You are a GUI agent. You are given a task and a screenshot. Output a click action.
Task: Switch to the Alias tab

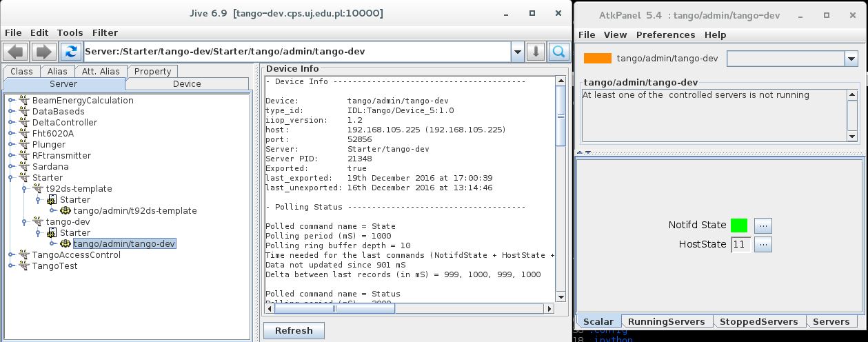(57, 71)
